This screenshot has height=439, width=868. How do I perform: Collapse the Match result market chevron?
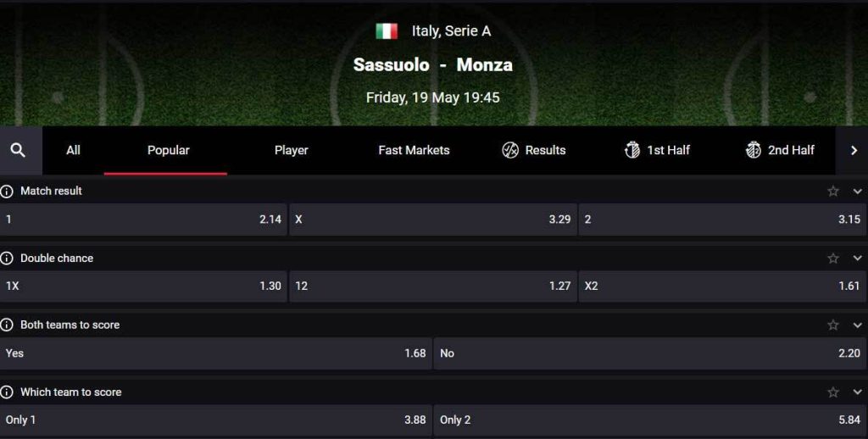(x=857, y=192)
